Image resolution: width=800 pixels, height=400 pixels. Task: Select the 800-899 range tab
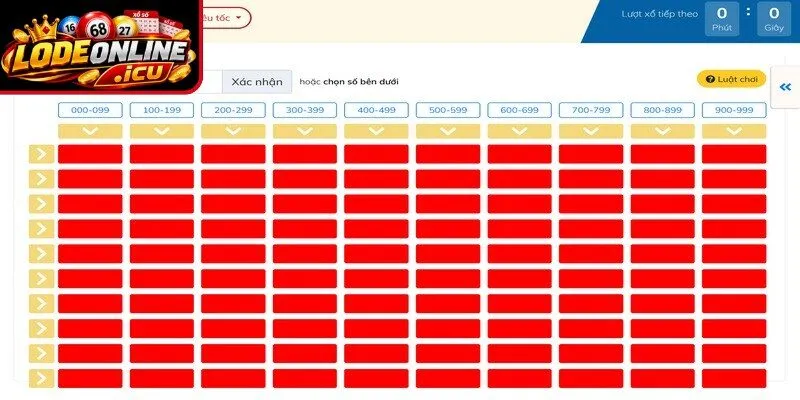click(x=662, y=110)
